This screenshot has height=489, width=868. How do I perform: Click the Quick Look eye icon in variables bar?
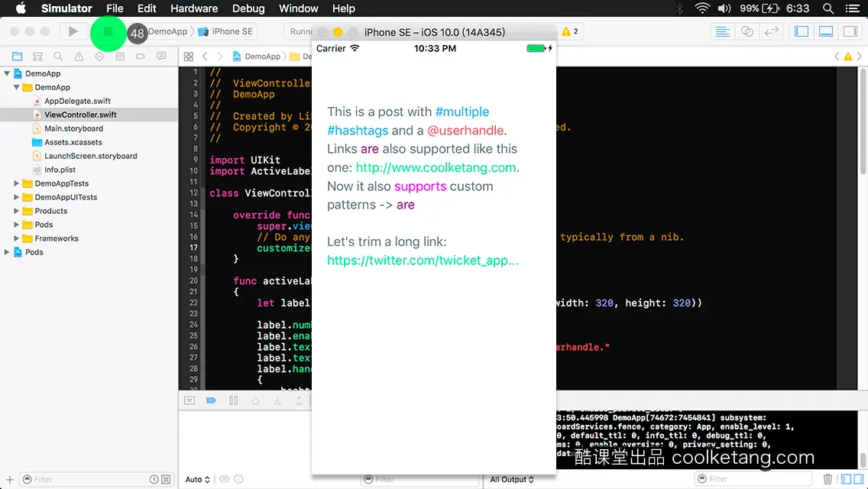[x=224, y=479]
